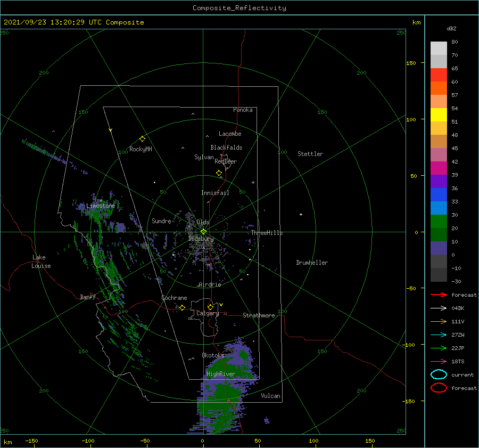Click the Composite_Reflectivity title
Screen dimensions: 479x448
pyautogui.click(x=239, y=8)
